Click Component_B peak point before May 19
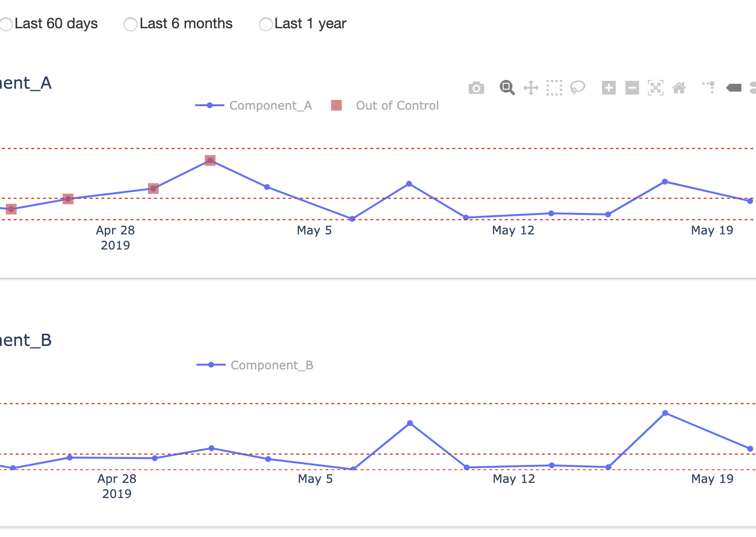756x537 pixels. 665,413
